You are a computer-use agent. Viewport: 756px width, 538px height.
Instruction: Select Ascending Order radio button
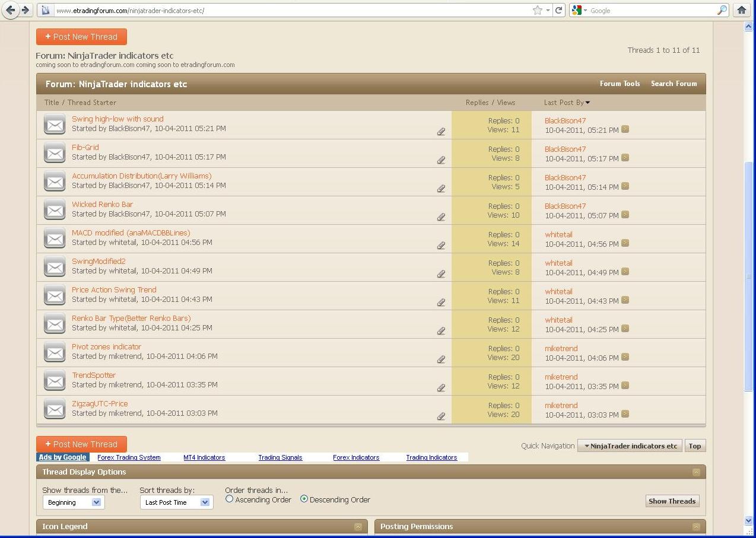[229, 499]
